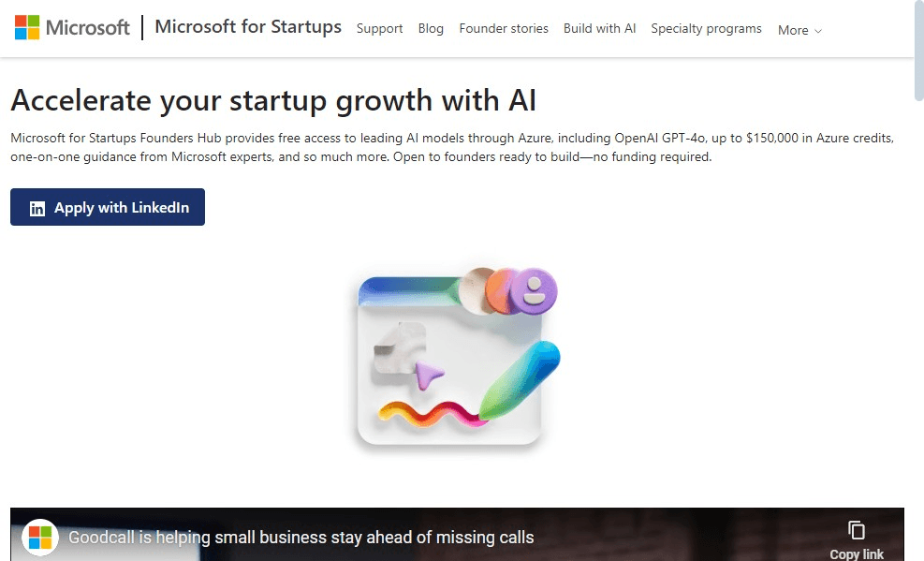Open the Support menu item
The height and width of the screenshot is (561, 924).
pos(379,29)
